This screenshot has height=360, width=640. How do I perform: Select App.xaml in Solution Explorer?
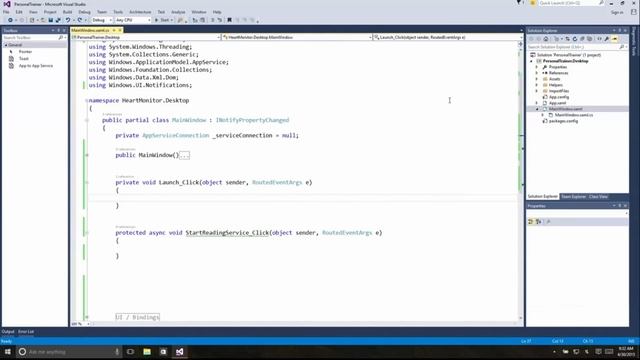(x=557, y=103)
